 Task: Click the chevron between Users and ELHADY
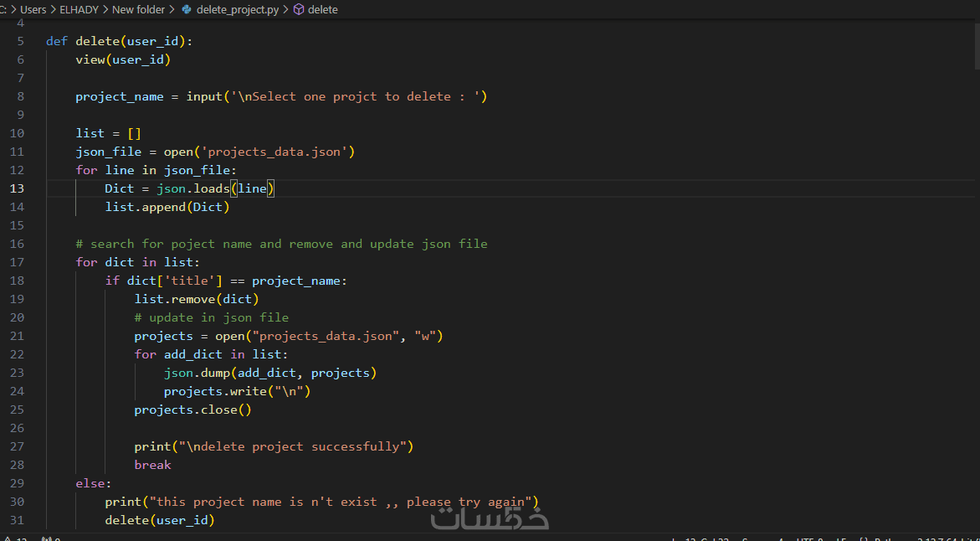pyautogui.click(x=54, y=9)
